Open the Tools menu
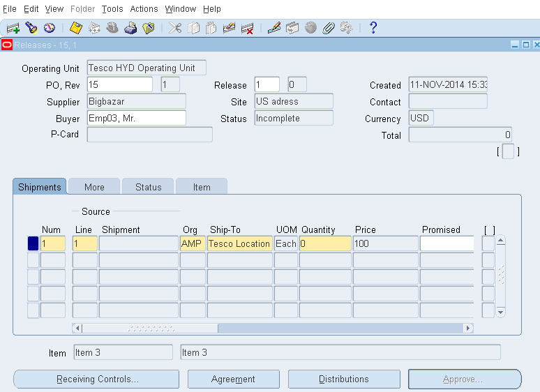The width and height of the screenshot is (540, 392). pyautogui.click(x=112, y=9)
